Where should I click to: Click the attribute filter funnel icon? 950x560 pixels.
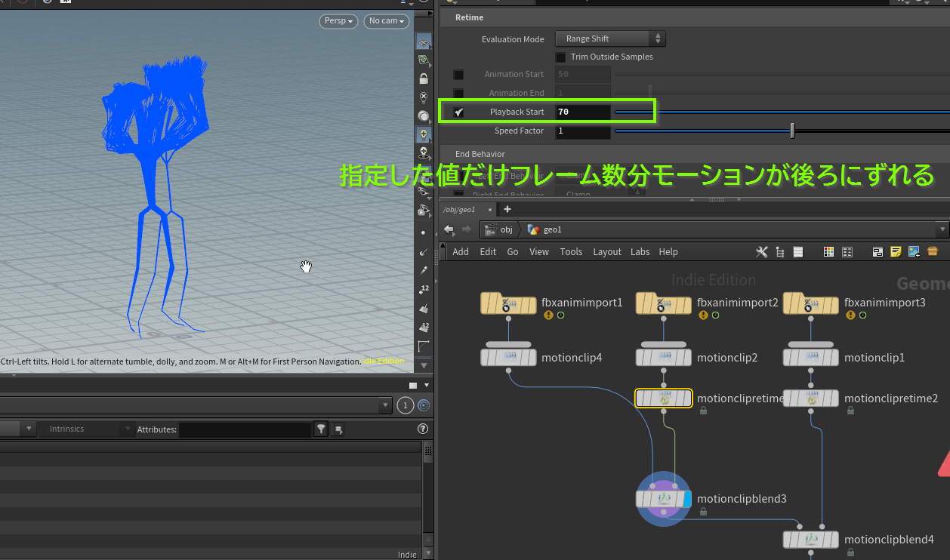(321, 429)
